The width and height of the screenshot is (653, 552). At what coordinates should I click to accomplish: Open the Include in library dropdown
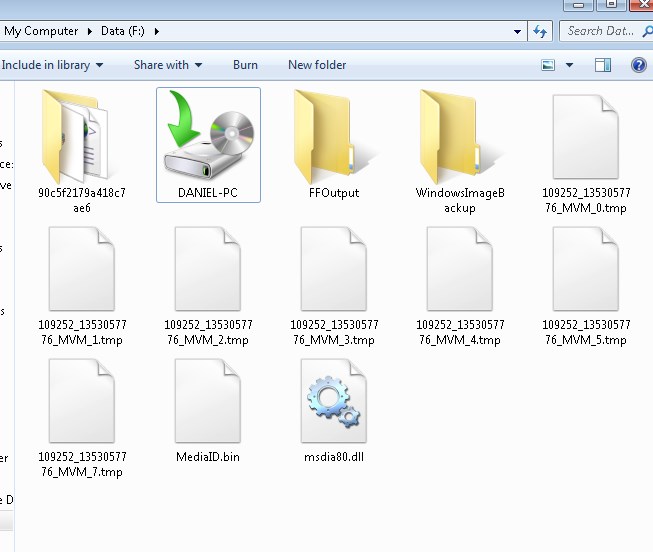52,65
